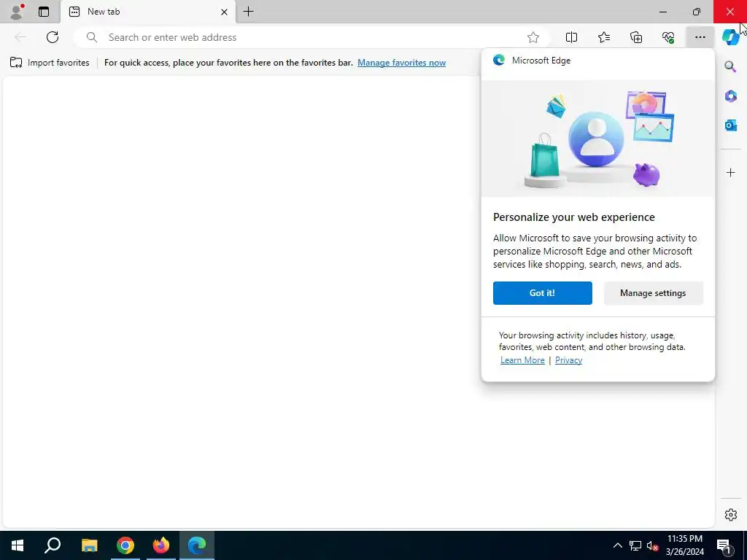Open Outlook sidebar icon
The height and width of the screenshot is (560, 747).
click(730, 125)
